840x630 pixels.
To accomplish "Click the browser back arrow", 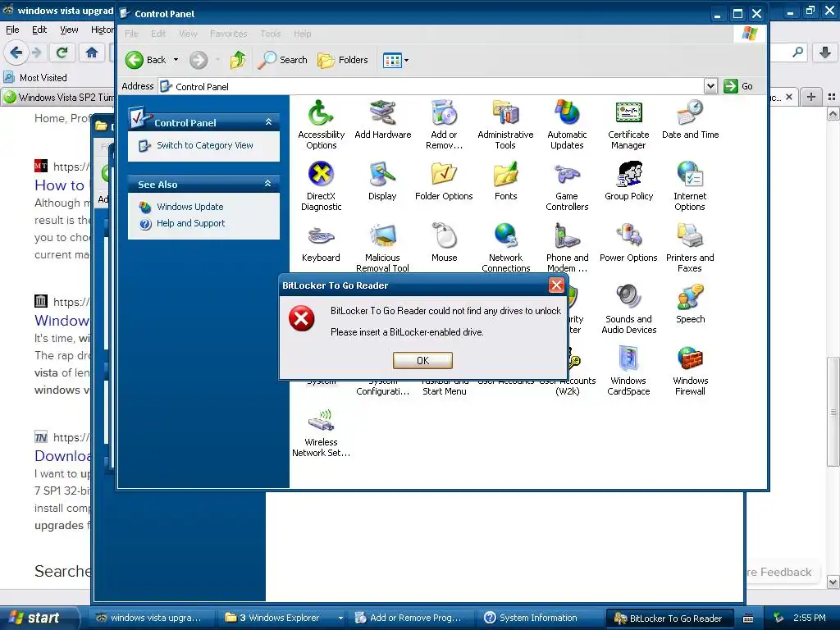I will click(x=16, y=52).
